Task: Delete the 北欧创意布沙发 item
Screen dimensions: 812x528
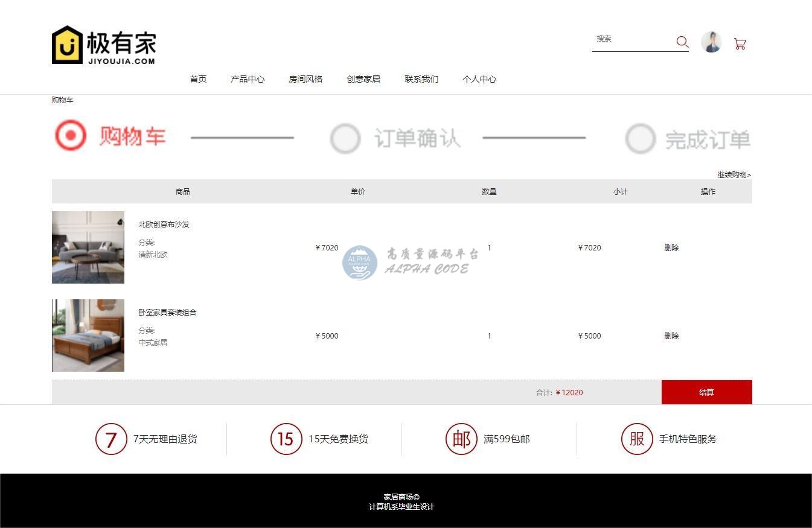Action: pos(671,247)
